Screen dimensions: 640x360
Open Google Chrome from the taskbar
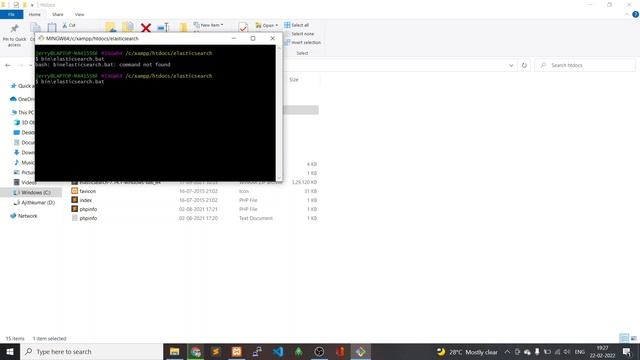click(196, 351)
